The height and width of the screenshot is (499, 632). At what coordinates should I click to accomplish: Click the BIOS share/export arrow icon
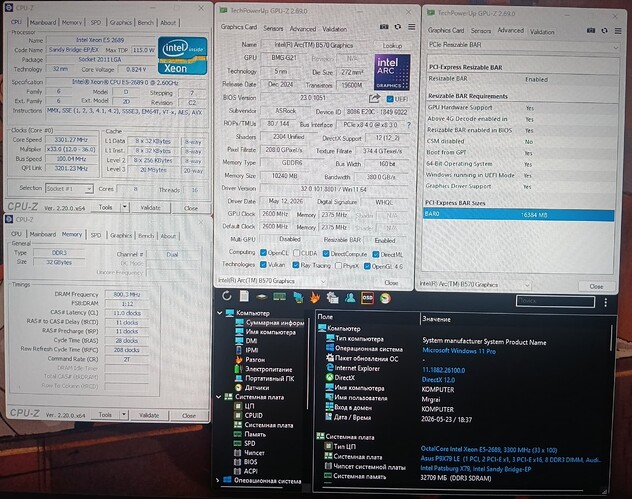tap(374, 98)
